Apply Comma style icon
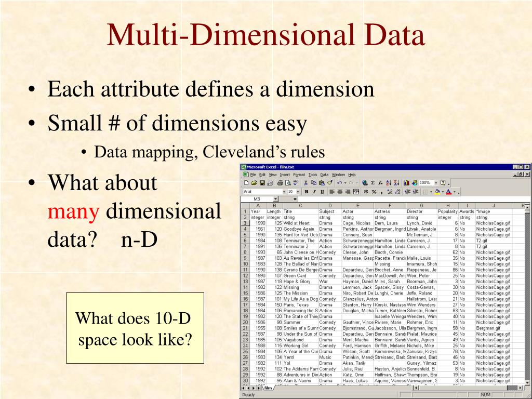 pyautogui.click(x=381, y=192)
